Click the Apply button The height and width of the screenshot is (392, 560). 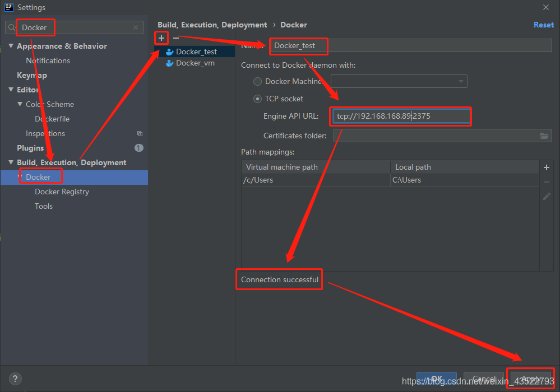[531, 378]
